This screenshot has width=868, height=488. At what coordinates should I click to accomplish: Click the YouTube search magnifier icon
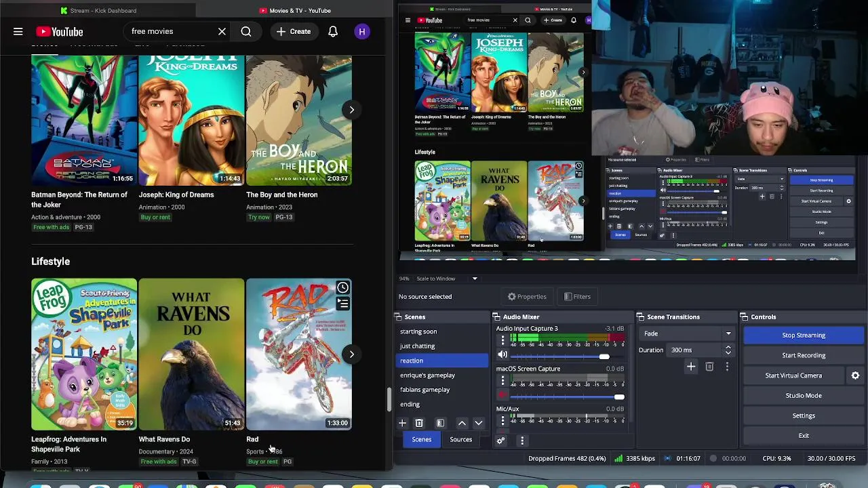click(x=246, y=31)
